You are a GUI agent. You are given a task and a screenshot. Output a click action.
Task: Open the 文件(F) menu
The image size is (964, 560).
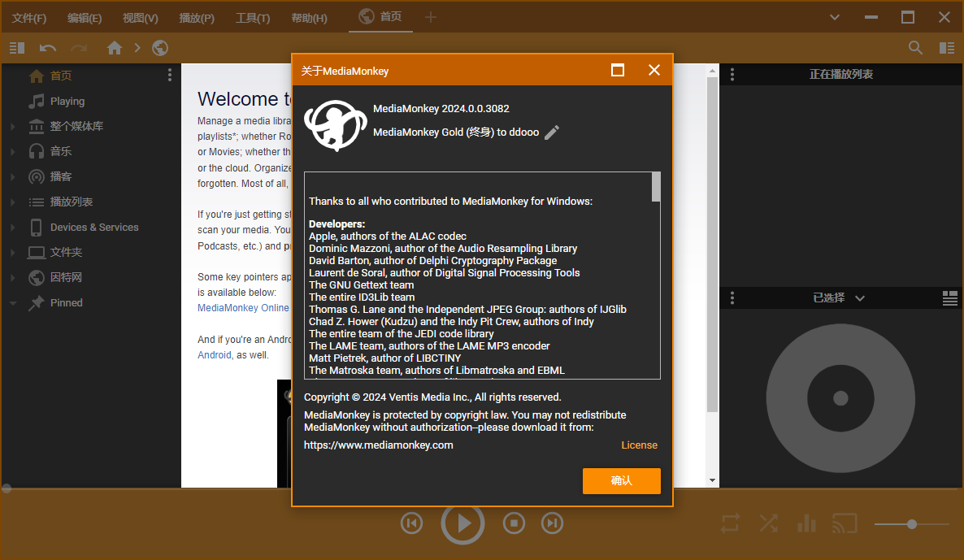[29, 18]
